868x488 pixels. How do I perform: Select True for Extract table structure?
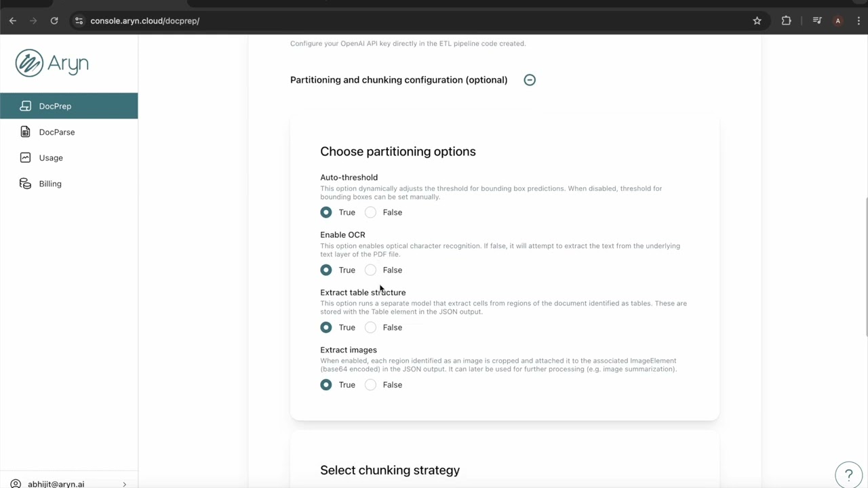coord(326,327)
